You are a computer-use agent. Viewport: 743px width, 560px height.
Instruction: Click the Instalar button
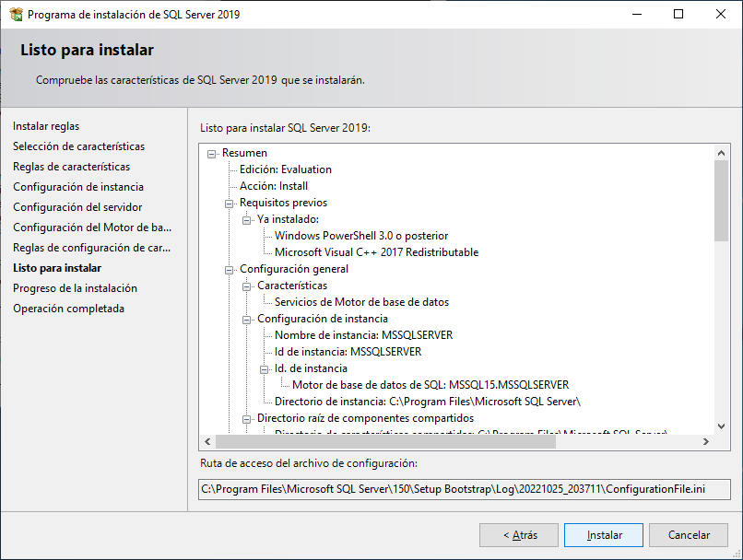pos(603,535)
